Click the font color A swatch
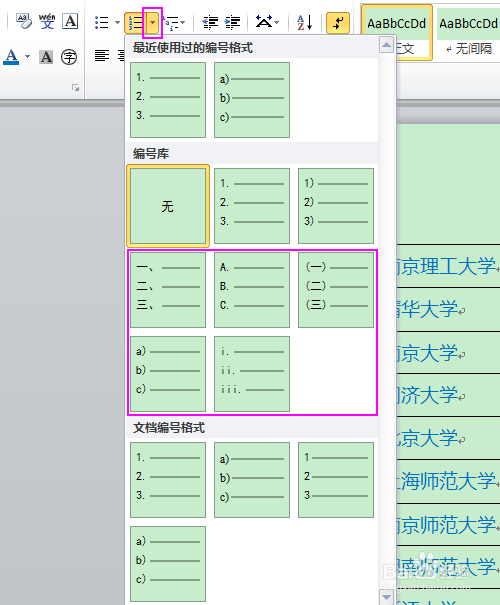Screen dimensions: 500x605 pyautogui.click(x=11, y=57)
